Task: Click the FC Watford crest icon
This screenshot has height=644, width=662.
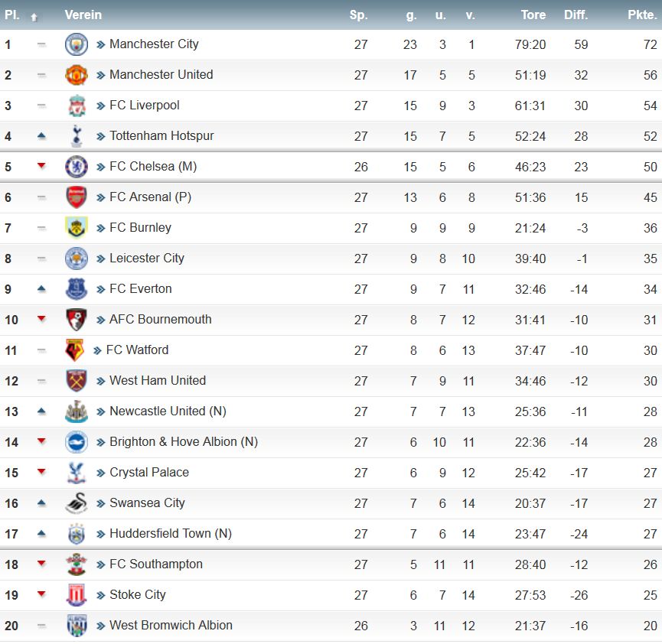Action: (x=74, y=350)
